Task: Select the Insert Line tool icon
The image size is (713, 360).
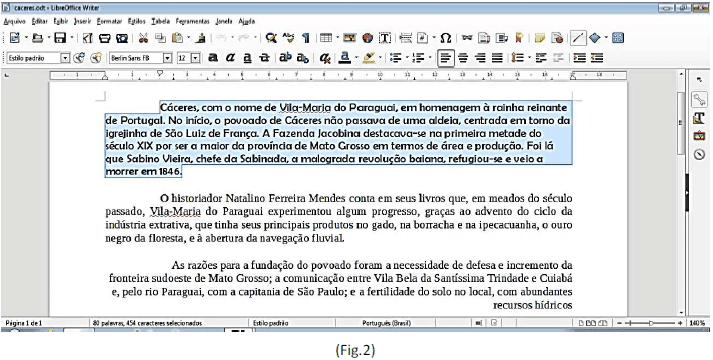Action: (x=578, y=38)
